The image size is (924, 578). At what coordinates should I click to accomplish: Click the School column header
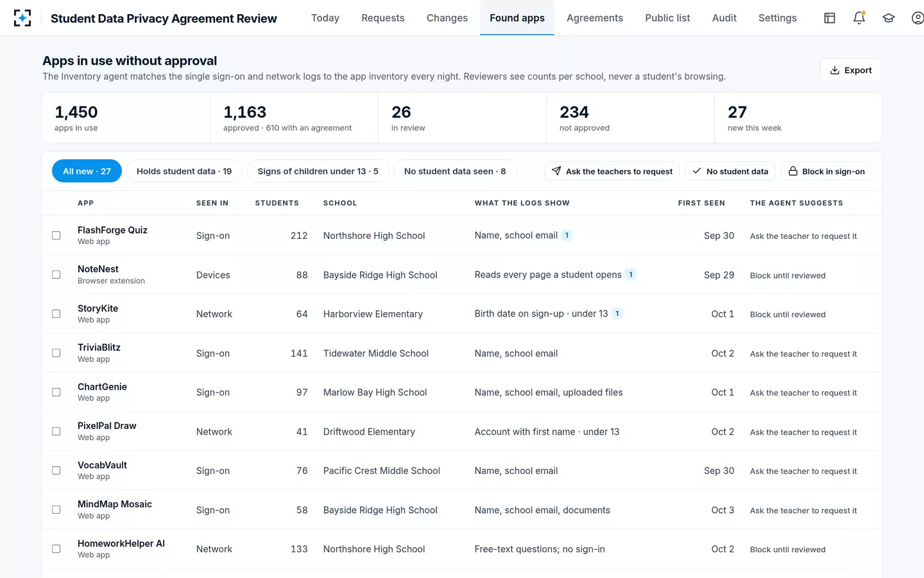pos(340,203)
